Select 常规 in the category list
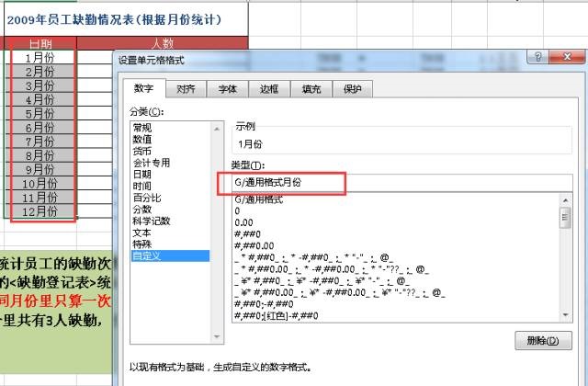The height and width of the screenshot is (386, 588). [x=170, y=128]
